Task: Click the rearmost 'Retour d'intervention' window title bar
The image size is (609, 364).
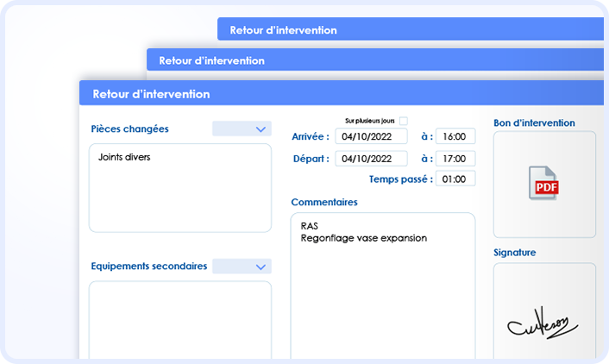Action: [x=410, y=29]
